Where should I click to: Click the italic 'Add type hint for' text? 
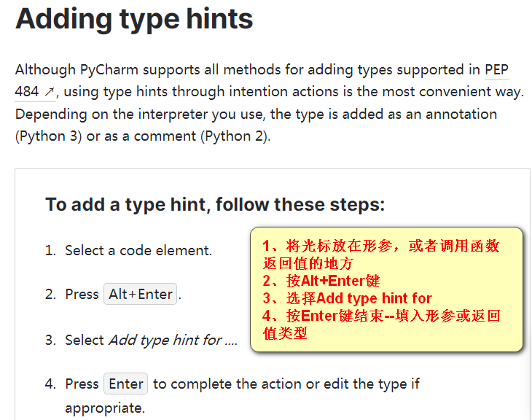pyautogui.click(x=165, y=340)
